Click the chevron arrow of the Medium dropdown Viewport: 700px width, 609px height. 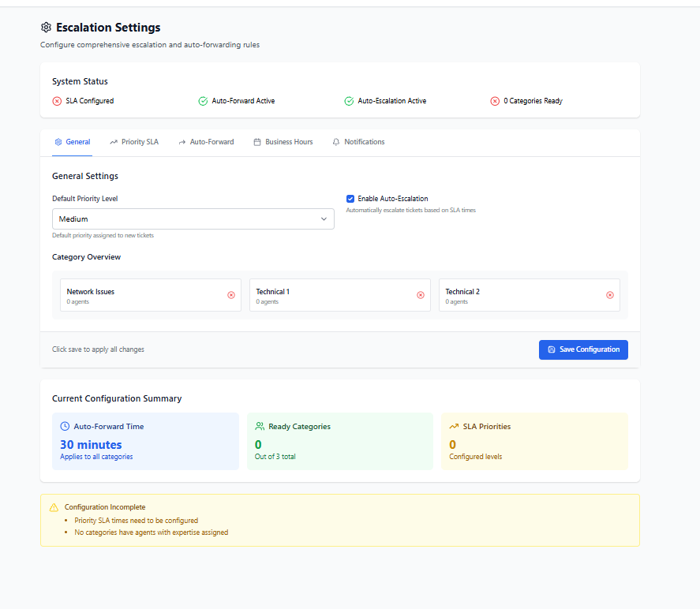point(324,219)
